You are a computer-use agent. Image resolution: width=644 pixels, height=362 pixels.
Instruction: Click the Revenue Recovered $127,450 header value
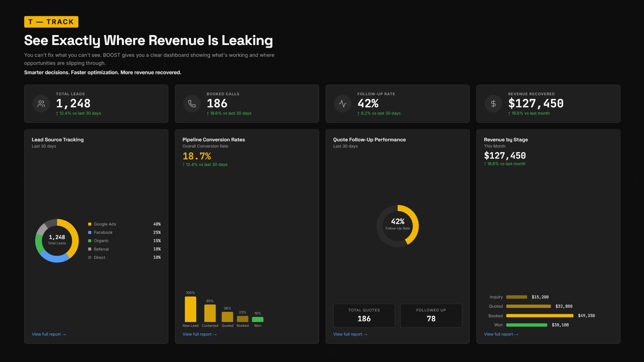pos(536,103)
